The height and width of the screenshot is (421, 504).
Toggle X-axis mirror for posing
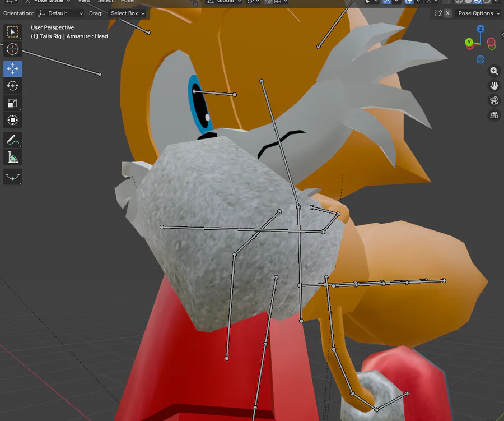pyautogui.click(x=447, y=13)
